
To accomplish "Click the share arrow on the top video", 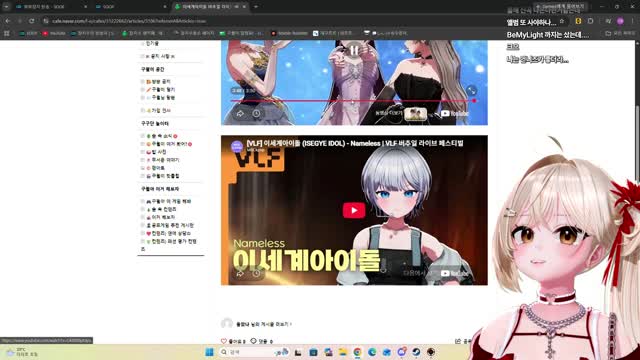I will click(x=240, y=114).
